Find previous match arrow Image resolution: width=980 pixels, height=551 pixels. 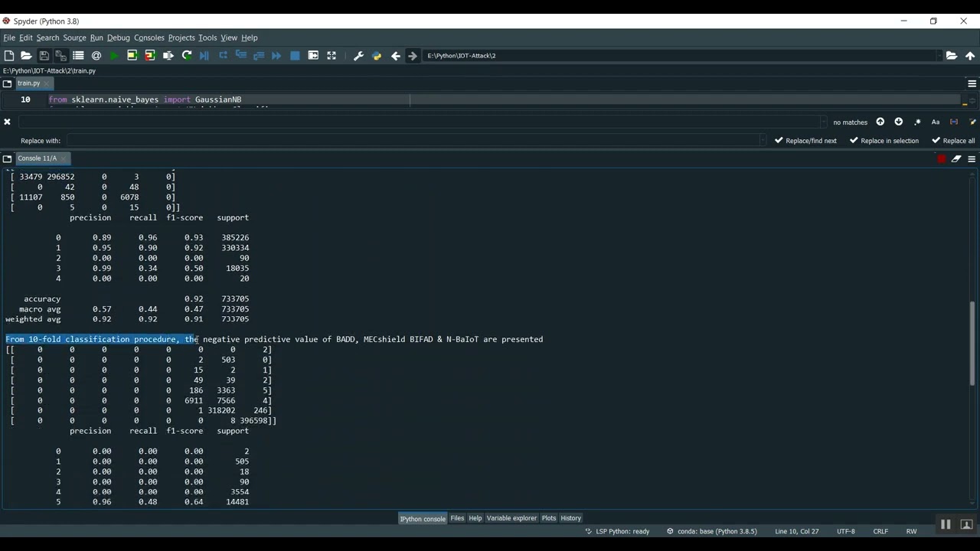[x=880, y=122]
